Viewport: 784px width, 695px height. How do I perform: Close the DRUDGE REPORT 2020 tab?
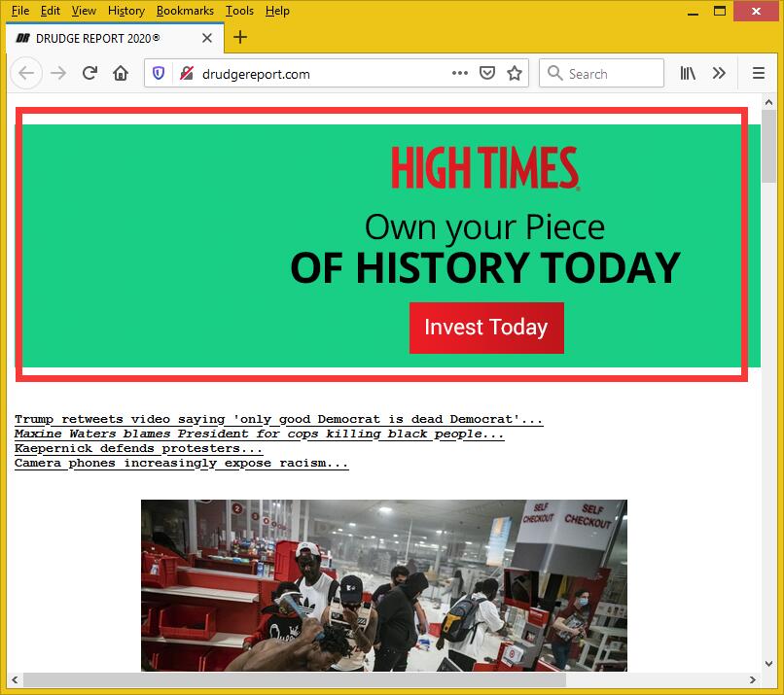[207, 38]
